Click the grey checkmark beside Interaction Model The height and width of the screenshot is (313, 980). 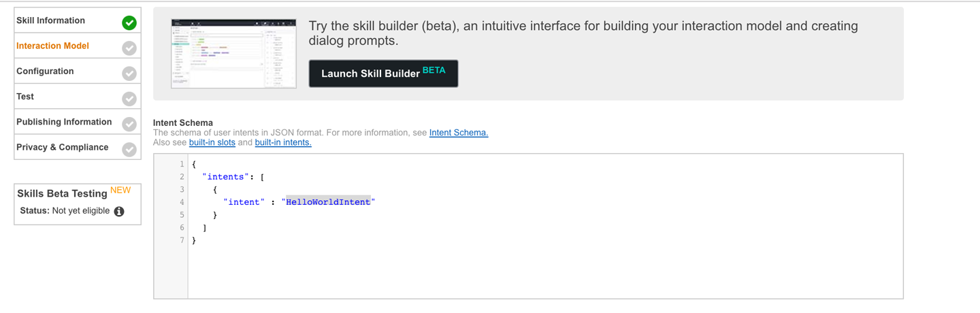[x=129, y=48]
